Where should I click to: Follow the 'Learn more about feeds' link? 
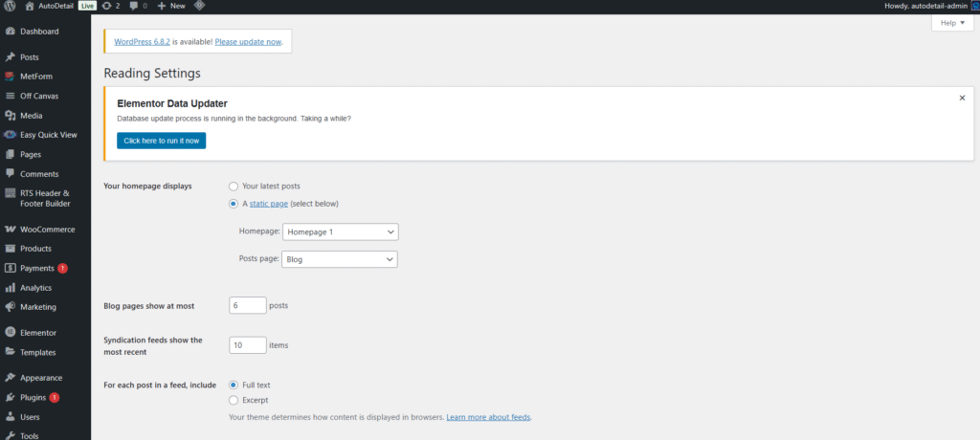489,417
